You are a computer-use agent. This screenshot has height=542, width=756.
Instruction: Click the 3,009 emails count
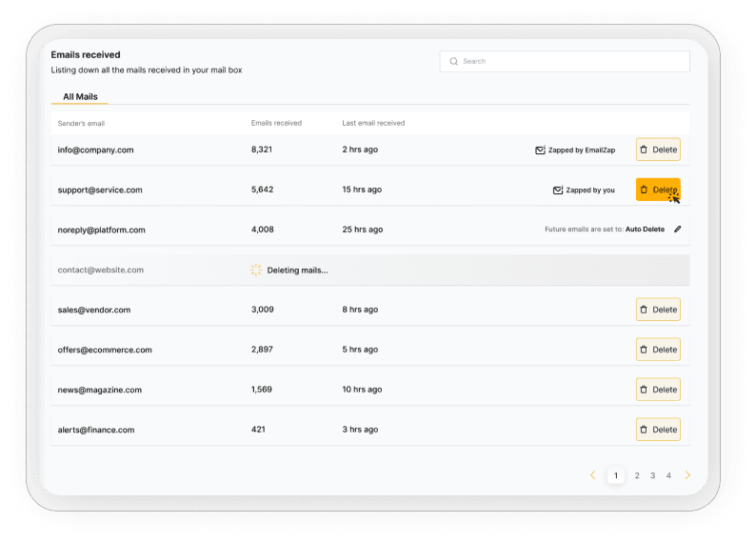(x=262, y=310)
